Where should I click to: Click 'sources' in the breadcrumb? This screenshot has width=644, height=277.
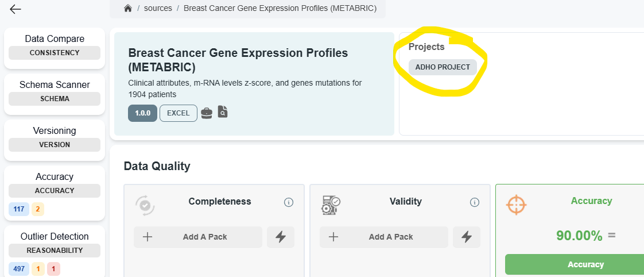[158, 9]
